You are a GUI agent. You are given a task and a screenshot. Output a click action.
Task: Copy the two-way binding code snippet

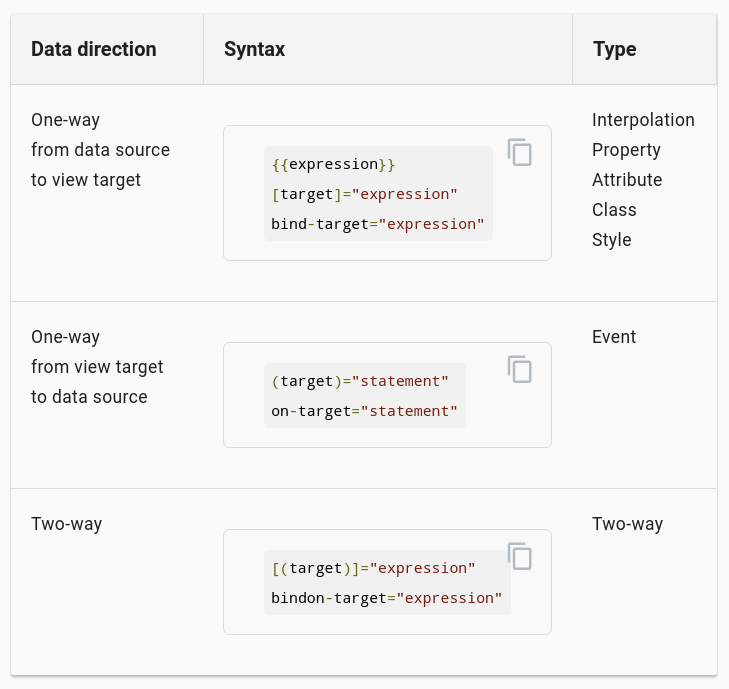[x=519, y=556]
